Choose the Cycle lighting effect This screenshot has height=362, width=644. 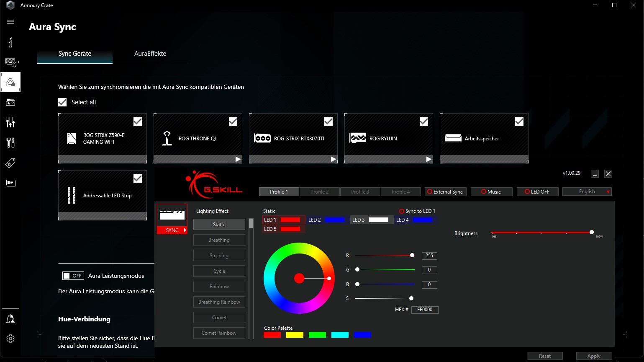click(x=219, y=271)
